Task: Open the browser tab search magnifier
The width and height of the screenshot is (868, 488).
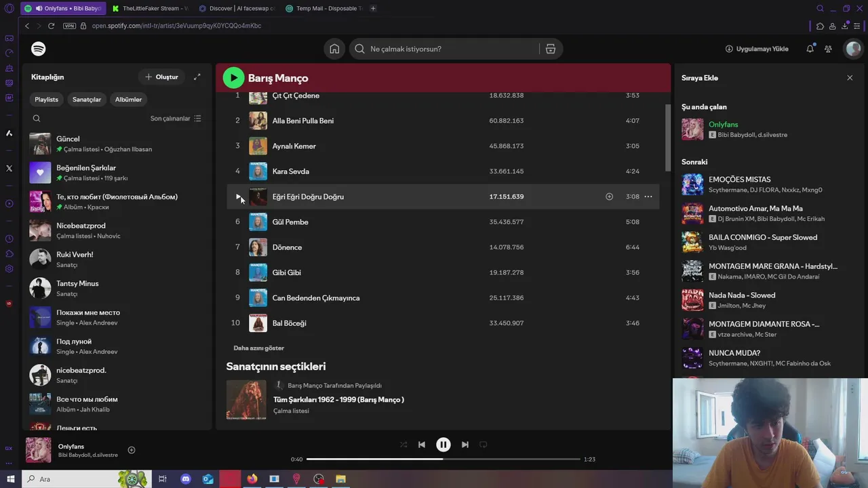Action: pos(820,8)
